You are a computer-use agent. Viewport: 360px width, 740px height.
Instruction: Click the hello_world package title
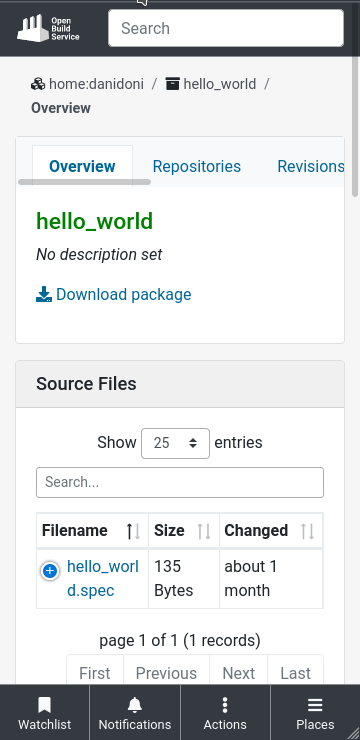[94, 221]
